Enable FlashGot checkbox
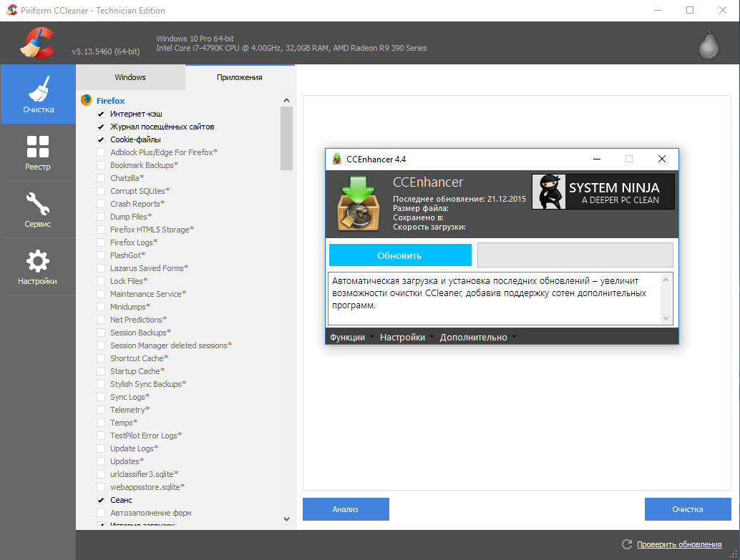Screen dimensions: 740x560 (101, 255)
